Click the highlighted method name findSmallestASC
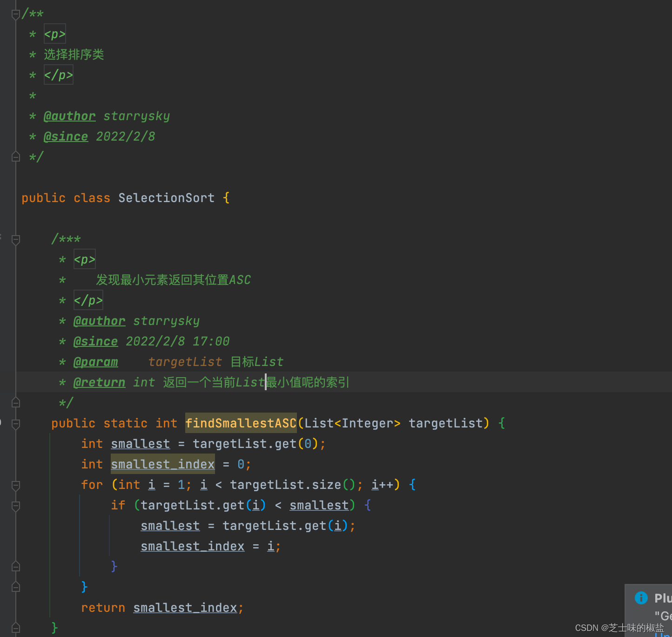672x637 pixels. point(241,423)
